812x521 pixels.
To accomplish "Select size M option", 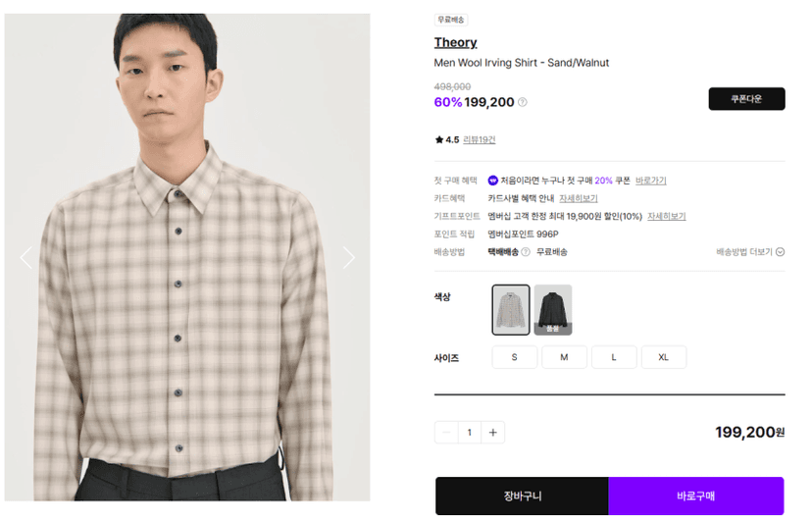I will pos(564,357).
